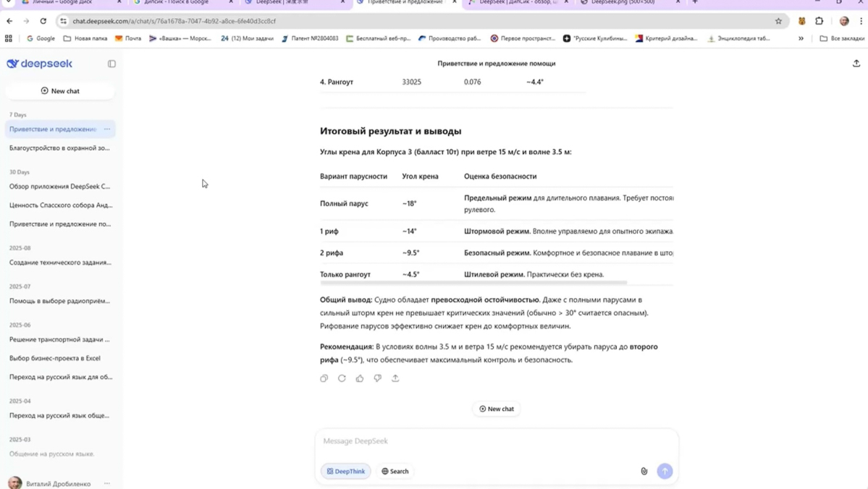Open user profile menu next to Виталий Дробиленко

107,483
